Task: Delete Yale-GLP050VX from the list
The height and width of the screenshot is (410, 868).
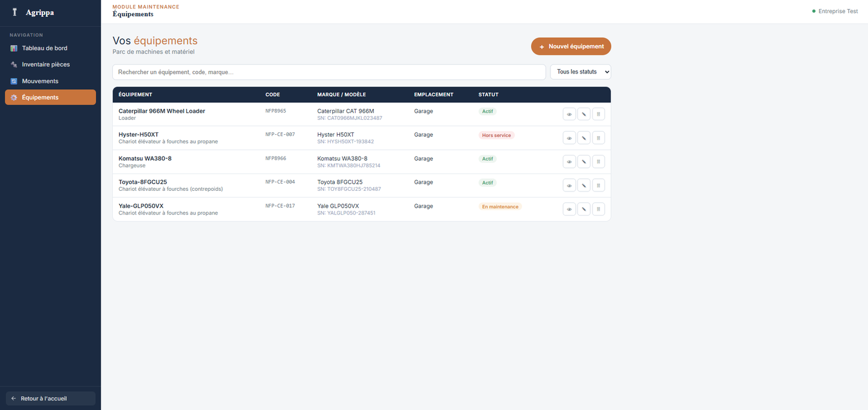Action: pyautogui.click(x=599, y=210)
